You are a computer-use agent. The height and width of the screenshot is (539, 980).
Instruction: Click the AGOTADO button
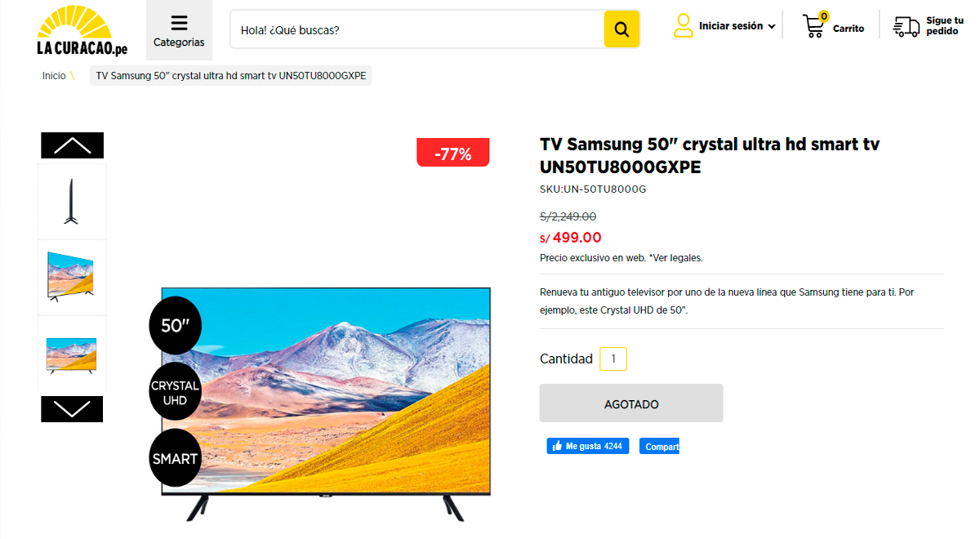click(x=631, y=403)
